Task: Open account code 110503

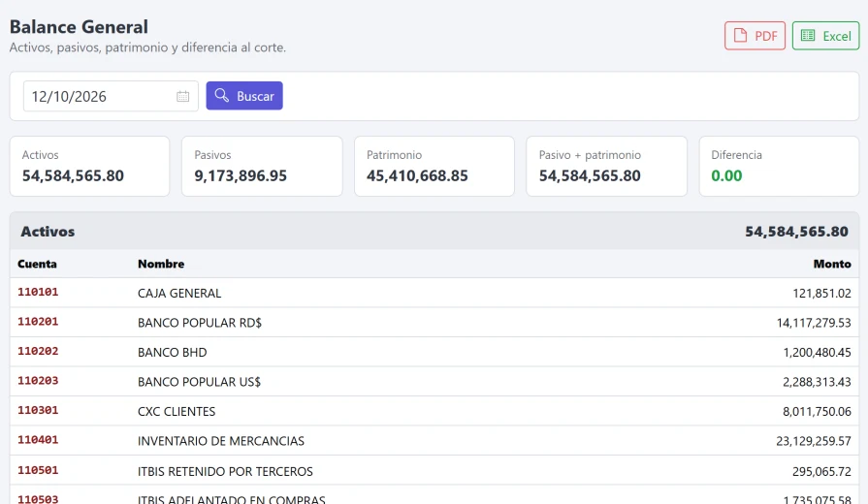Action: click(x=38, y=499)
